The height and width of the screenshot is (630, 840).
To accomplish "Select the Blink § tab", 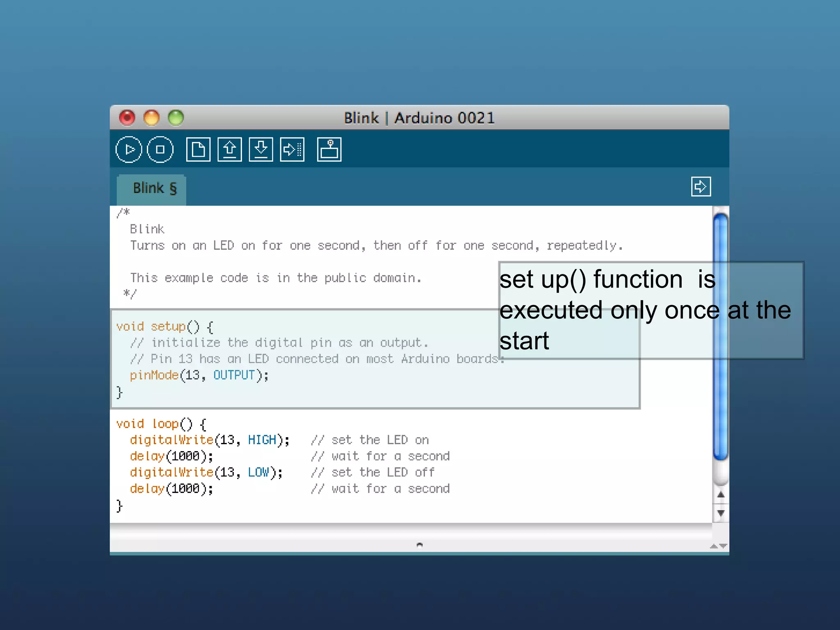I will [152, 189].
